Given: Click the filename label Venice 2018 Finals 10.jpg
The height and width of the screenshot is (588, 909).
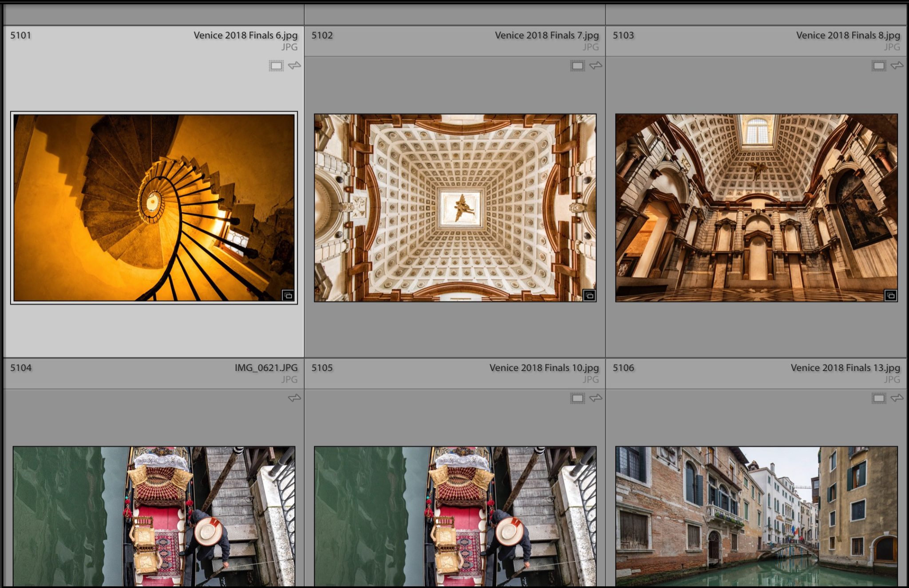Looking at the screenshot, I should coord(544,368).
